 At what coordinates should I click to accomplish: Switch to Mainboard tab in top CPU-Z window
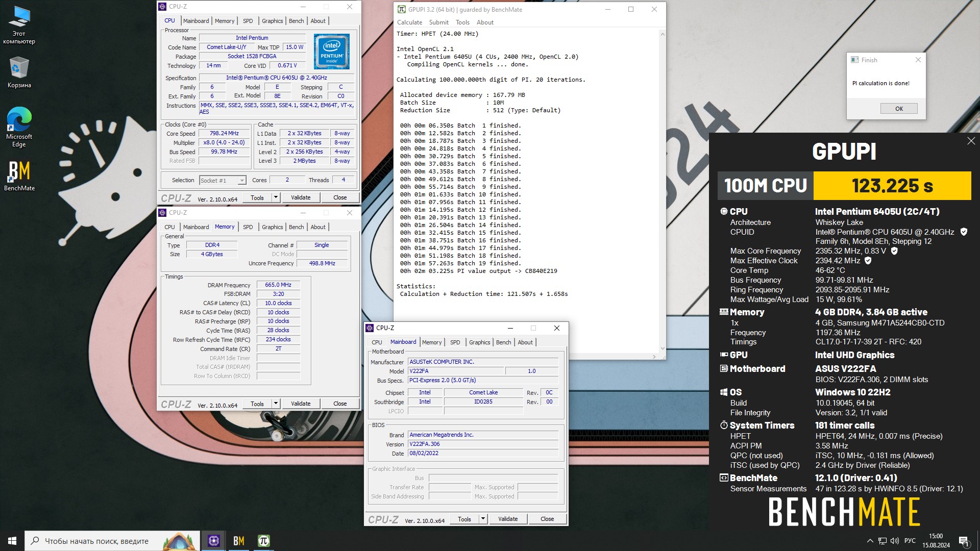[x=196, y=21]
